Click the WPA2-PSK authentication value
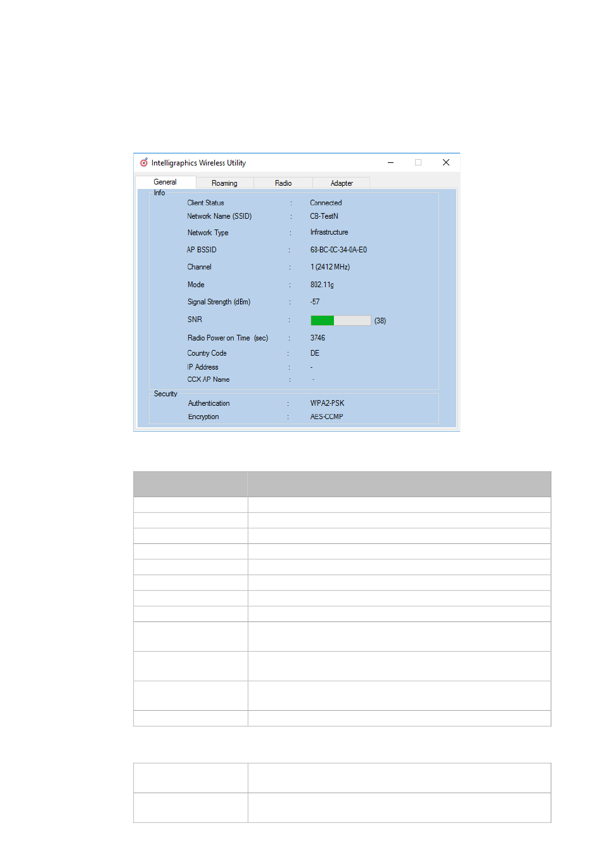 [327, 403]
